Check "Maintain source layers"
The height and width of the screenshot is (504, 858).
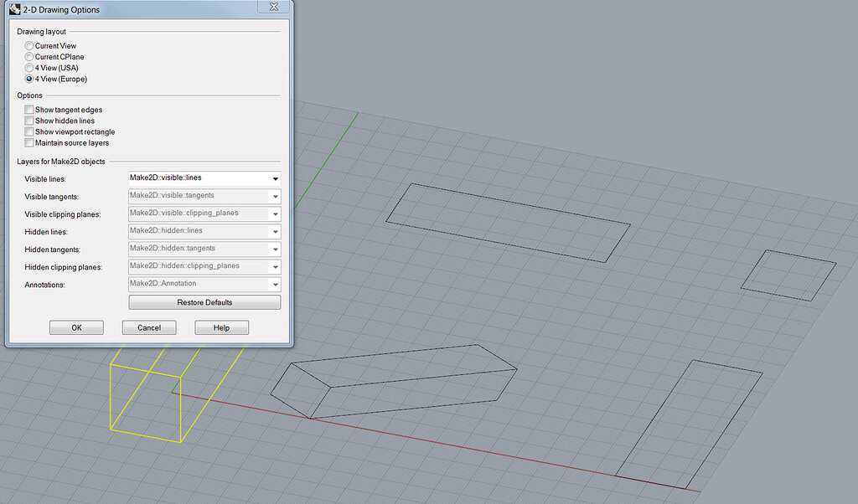pos(29,142)
